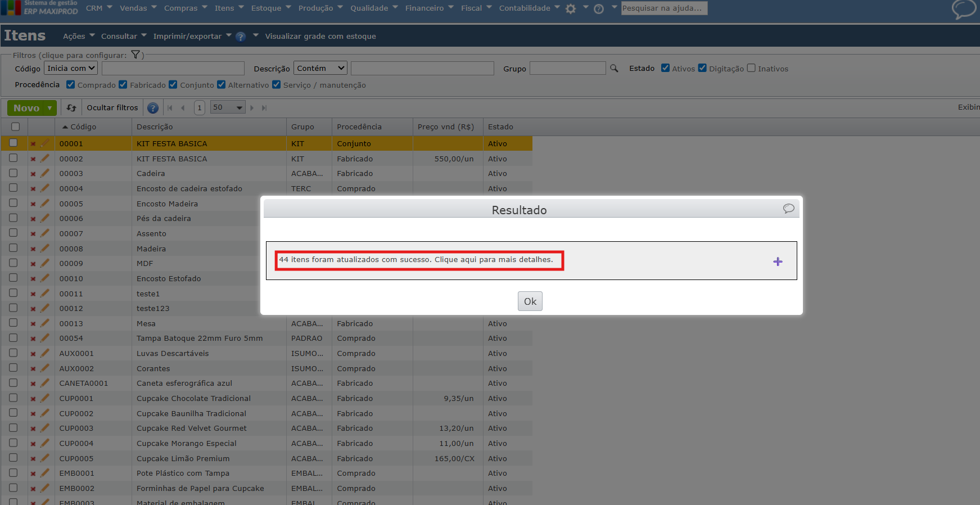Click Visualizar grade com estoque

(320, 36)
